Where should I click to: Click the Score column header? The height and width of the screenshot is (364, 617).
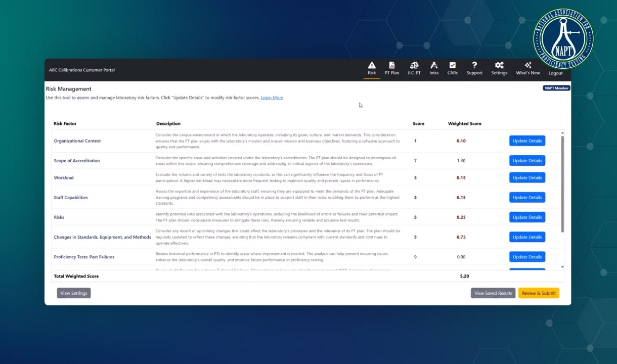(418, 124)
